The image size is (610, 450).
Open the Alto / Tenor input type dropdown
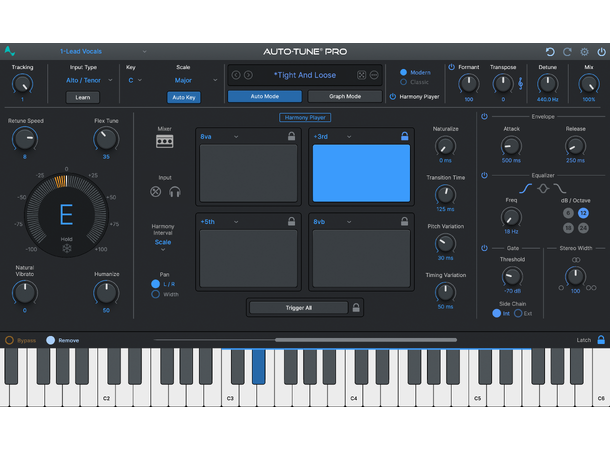tap(89, 80)
